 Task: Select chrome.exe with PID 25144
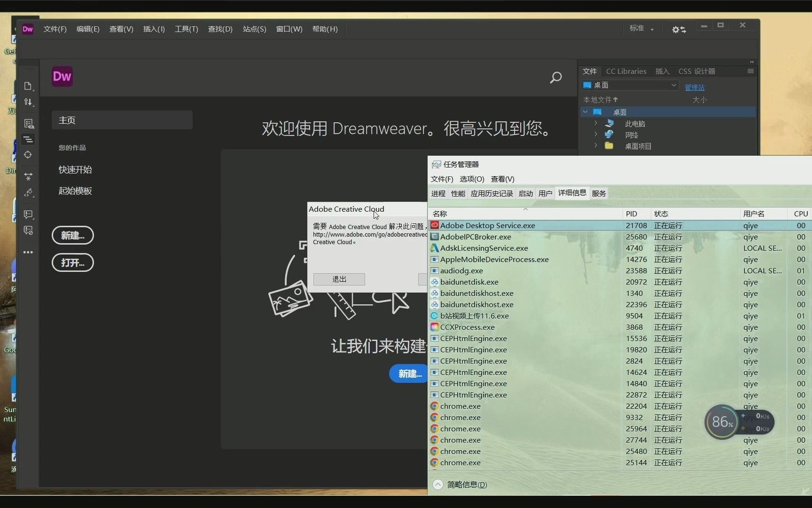(x=620, y=462)
